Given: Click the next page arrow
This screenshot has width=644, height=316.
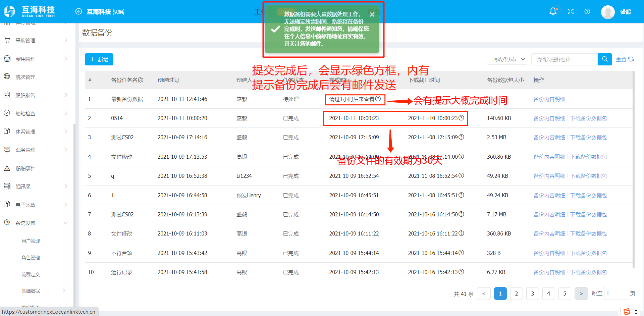Looking at the screenshot, I should [581, 294].
